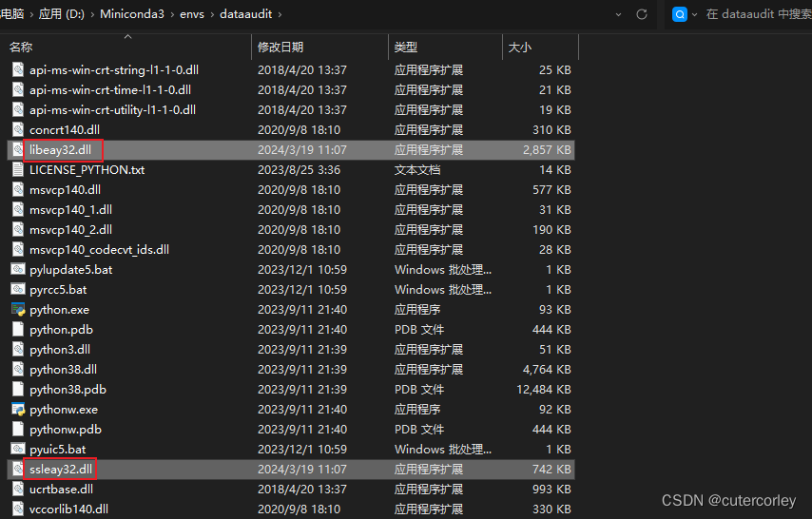The image size is (812, 519).
Task: Click 文本文档 type cell
Action: click(x=416, y=170)
